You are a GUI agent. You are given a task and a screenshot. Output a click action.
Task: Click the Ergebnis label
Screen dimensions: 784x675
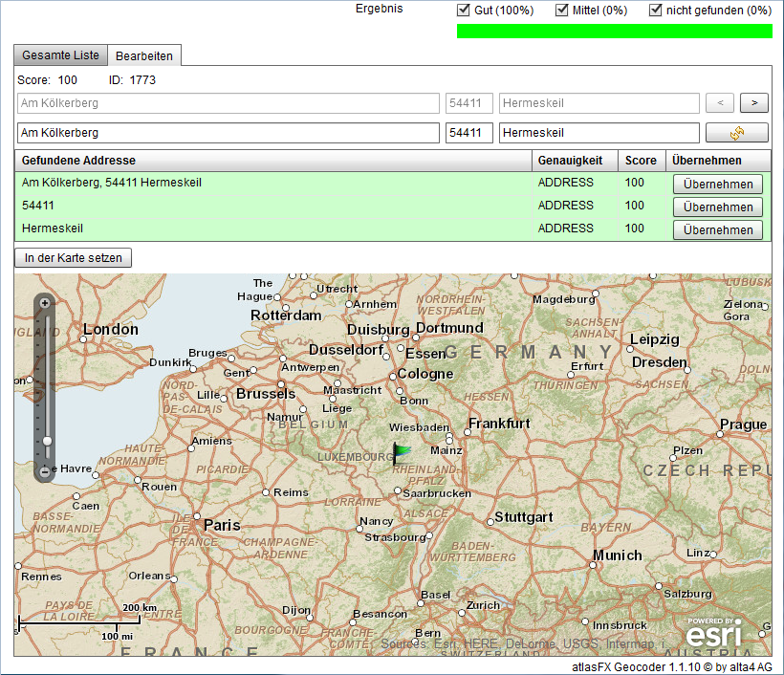click(x=379, y=9)
